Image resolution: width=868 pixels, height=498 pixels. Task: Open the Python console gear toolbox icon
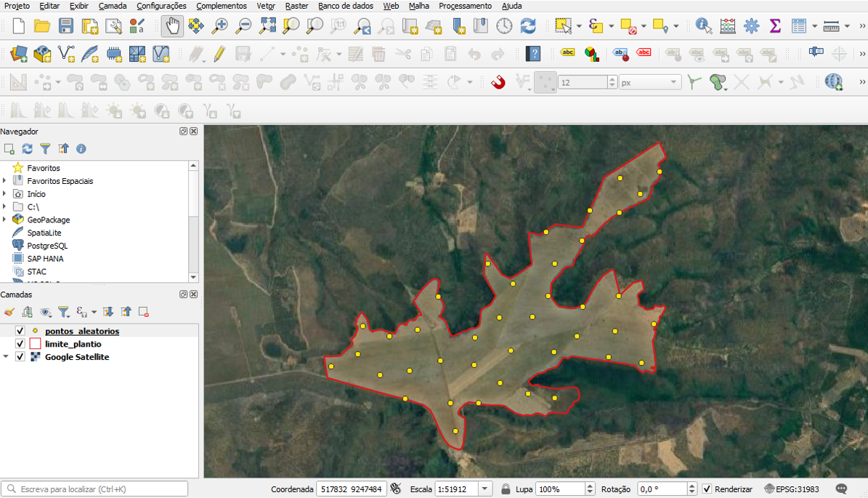(x=751, y=26)
